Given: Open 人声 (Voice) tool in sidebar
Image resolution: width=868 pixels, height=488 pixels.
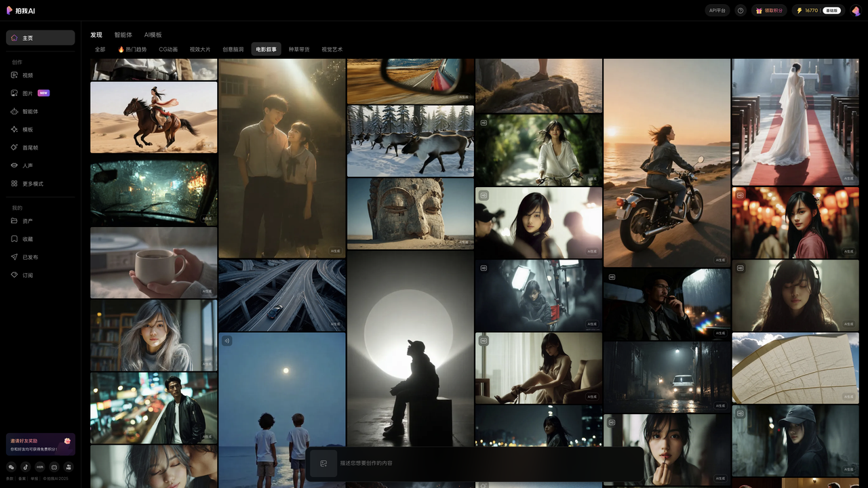Looking at the screenshot, I should tap(27, 165).
